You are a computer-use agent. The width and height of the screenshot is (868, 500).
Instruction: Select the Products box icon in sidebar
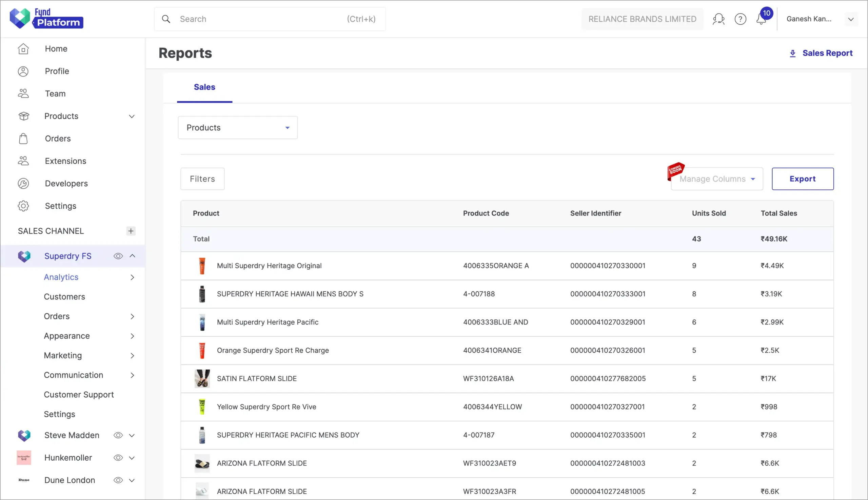(x=23, y=116)
